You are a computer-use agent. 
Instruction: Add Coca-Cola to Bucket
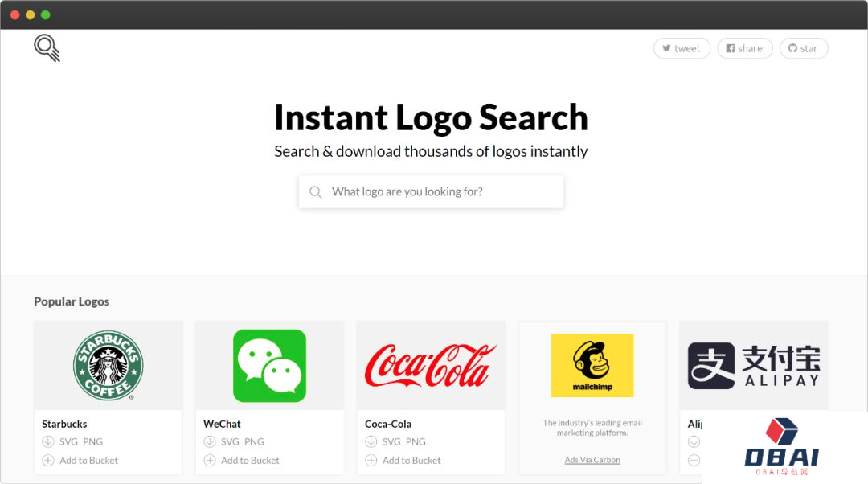point(411,460)
